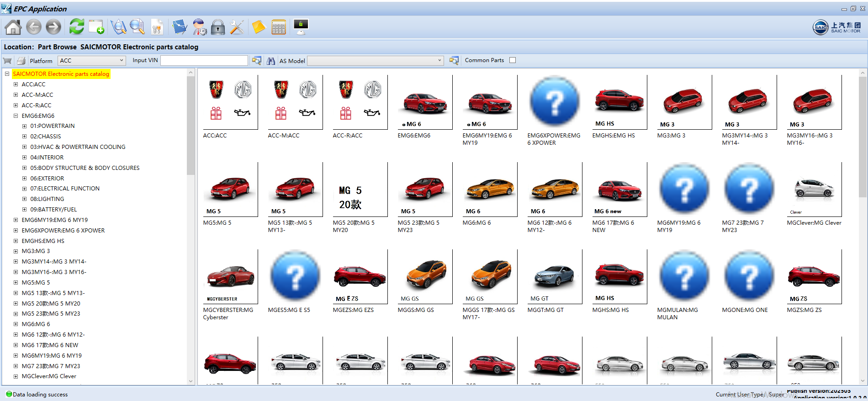Open the blue notes with pen icon
This screenshot has width=868, height=401.
pos(180,27)
